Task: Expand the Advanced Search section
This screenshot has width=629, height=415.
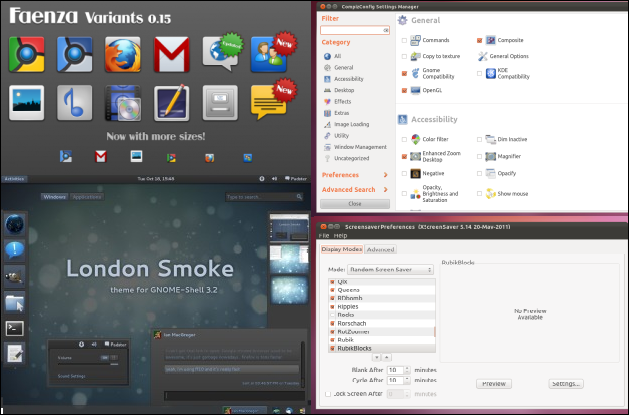Action: 355,189
